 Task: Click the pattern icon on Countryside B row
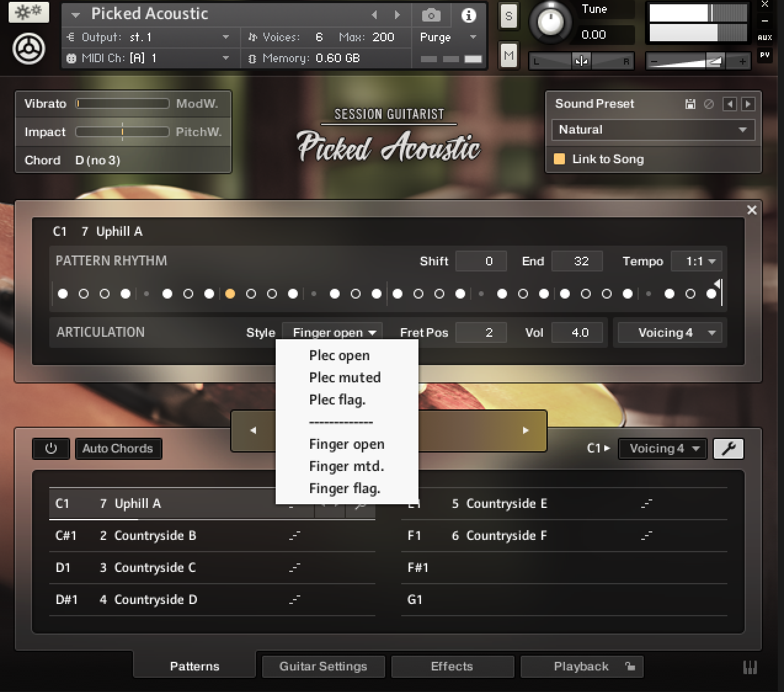(295, 536)
